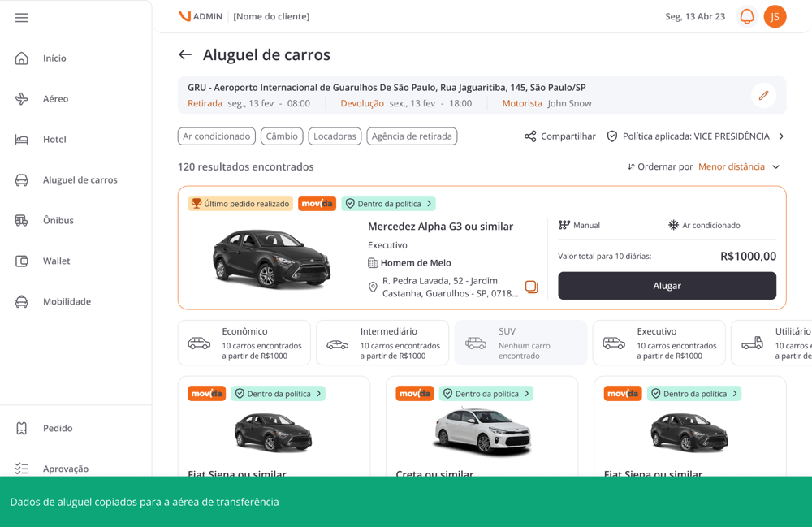
Task: Click the building icon beside Homem de Melo
Action: pos(373,263)
